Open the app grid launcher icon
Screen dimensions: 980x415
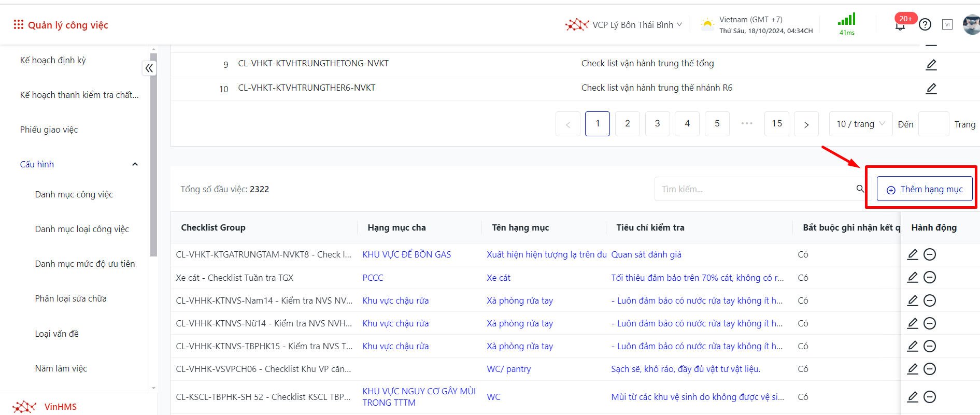[x=19, y=25]
